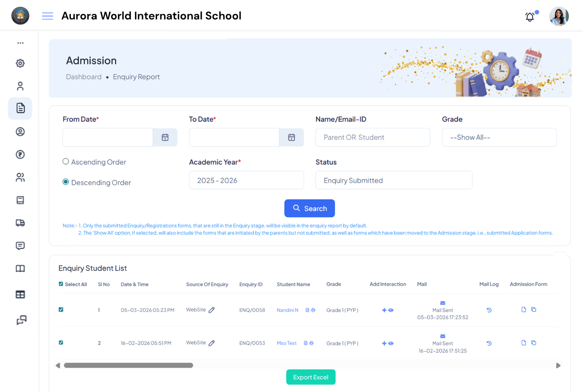Open the Status Enquiry Submitted dropdown

click(x=394, y=180)
